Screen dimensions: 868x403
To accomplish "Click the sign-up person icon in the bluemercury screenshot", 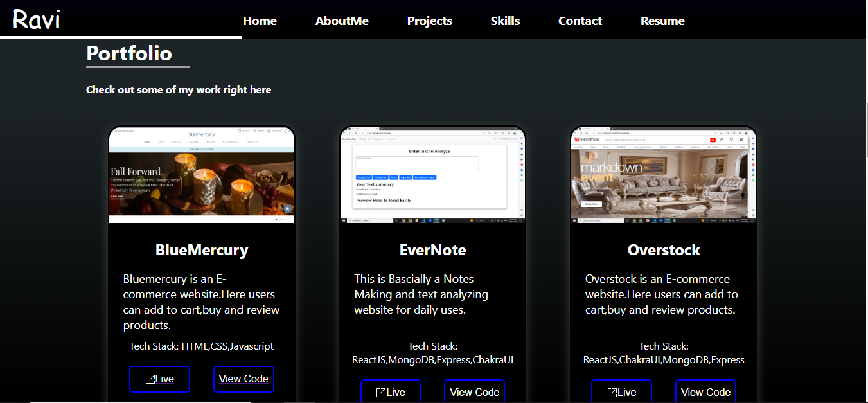I will tap(269, 131).
